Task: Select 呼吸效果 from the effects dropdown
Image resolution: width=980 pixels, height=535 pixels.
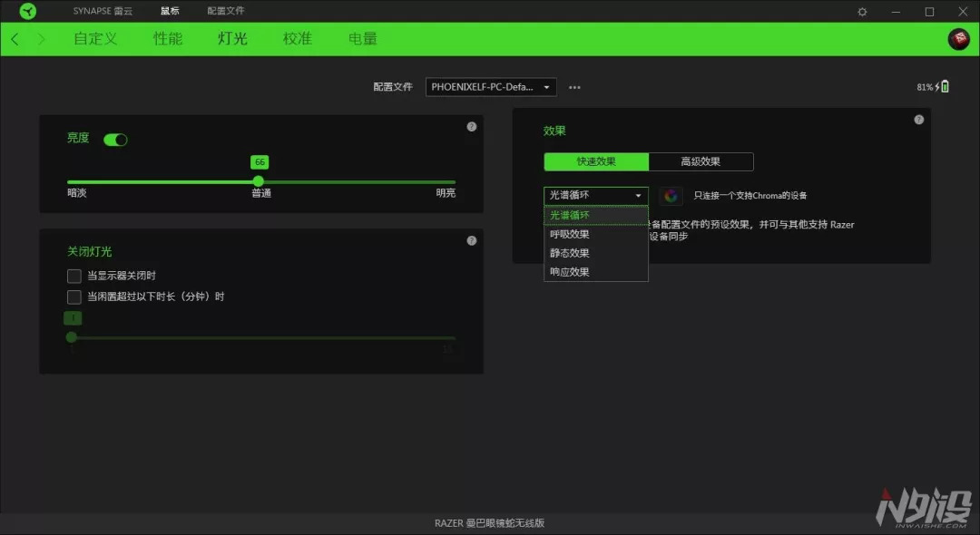Action: tap(570, 234)
